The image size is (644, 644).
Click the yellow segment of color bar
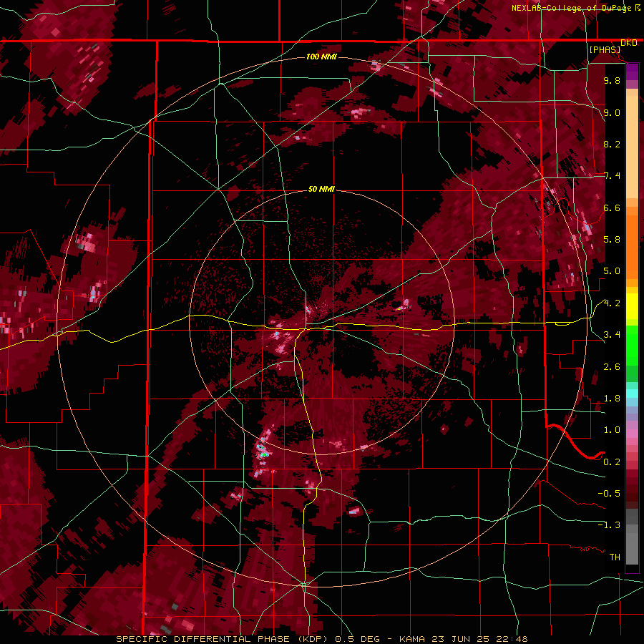coord(632,306)
